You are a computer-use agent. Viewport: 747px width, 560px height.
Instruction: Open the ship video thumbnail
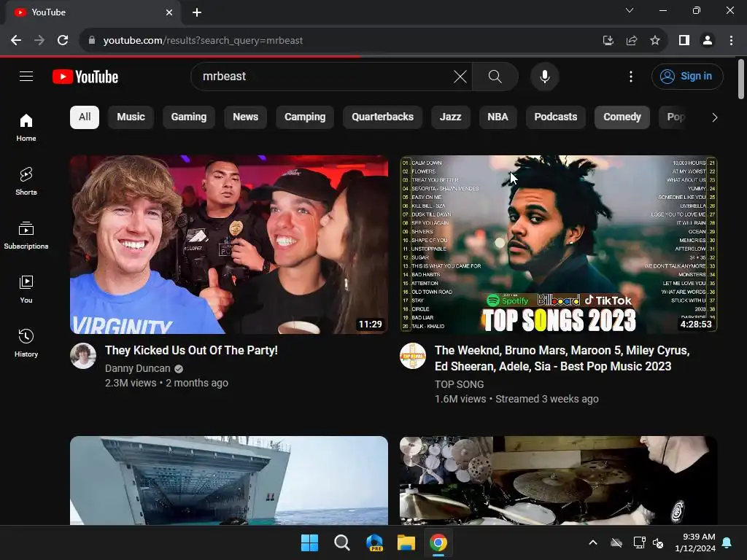click(228, 480)
